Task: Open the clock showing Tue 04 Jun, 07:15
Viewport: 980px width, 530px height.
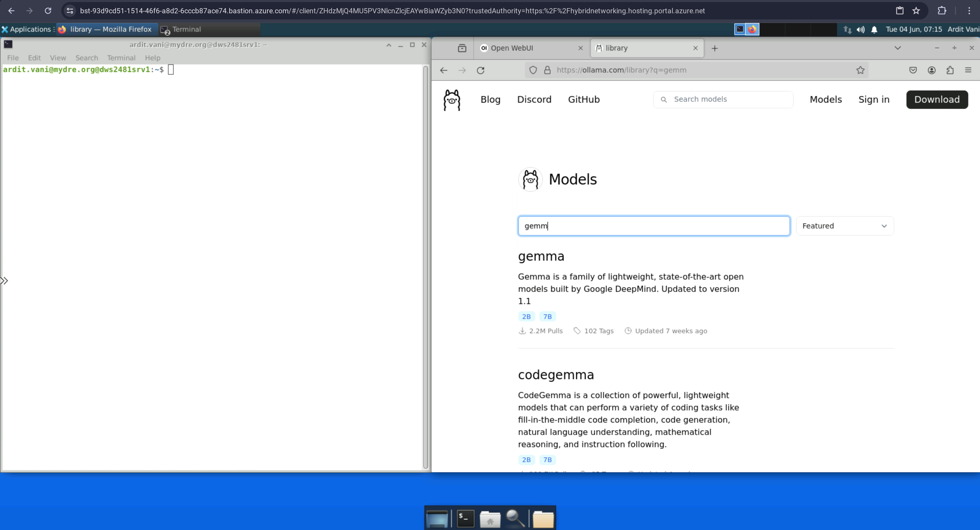Action: pos(914,29)
